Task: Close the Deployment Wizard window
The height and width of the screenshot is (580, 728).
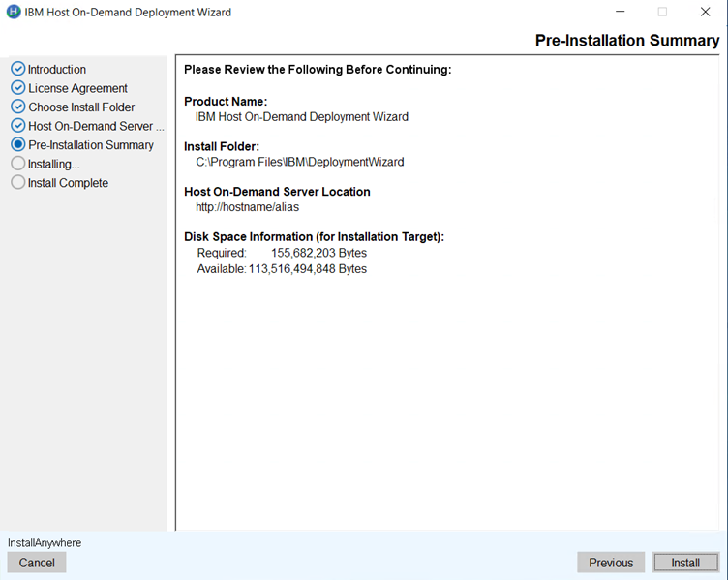Action: (x=705, y=13)
